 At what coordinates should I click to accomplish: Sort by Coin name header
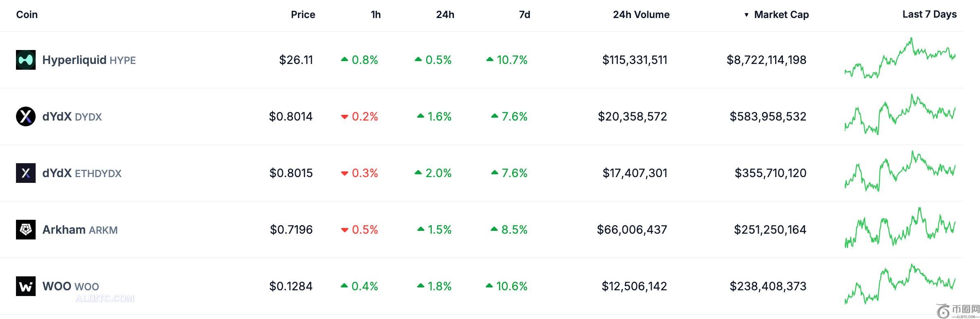27,15
